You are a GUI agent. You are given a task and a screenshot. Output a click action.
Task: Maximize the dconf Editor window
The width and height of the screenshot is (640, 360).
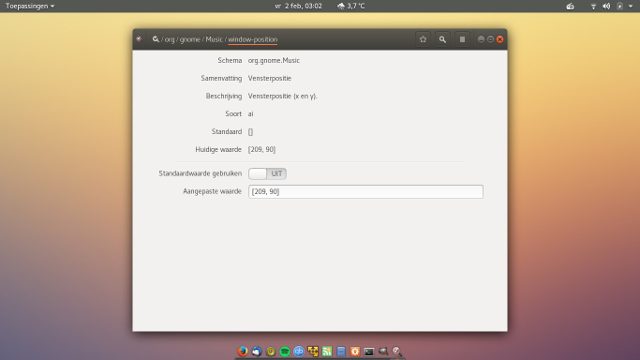pos(490,39)
